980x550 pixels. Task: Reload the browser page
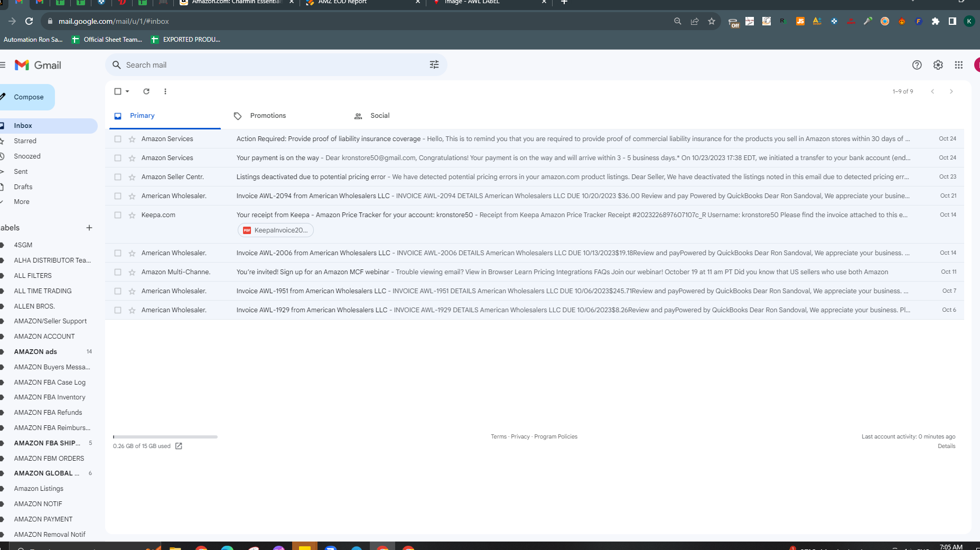point(29,21)
